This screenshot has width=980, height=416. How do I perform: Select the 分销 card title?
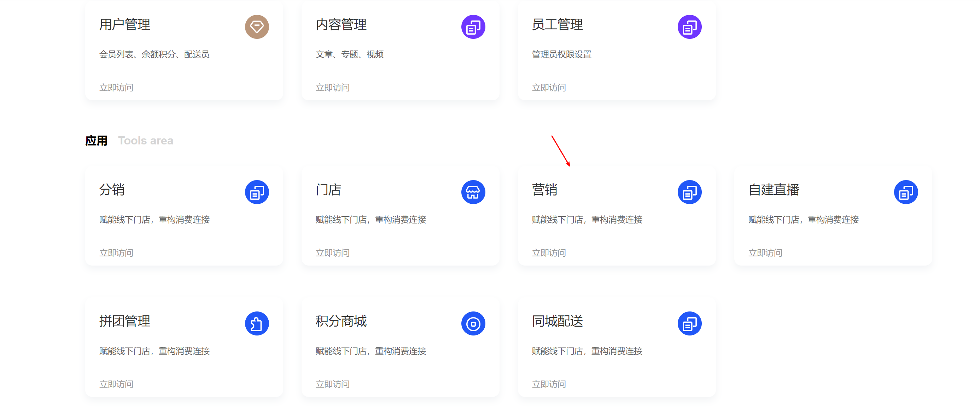112,190
